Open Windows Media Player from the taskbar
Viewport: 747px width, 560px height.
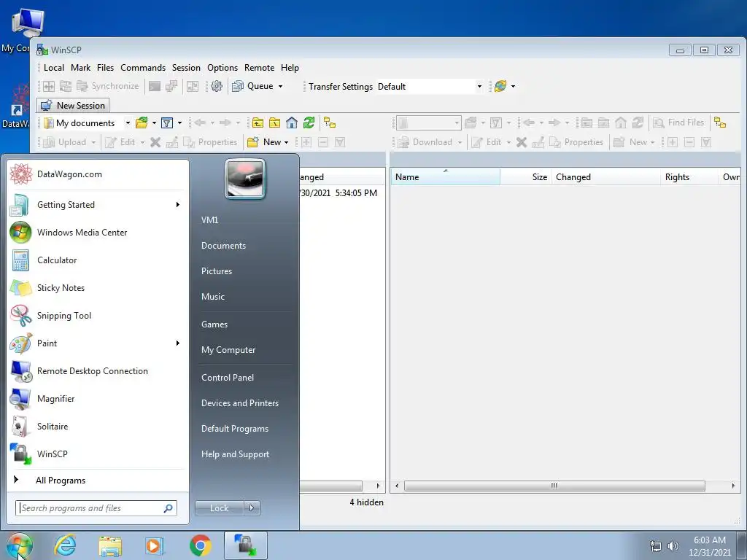click(x=155, y=545)
